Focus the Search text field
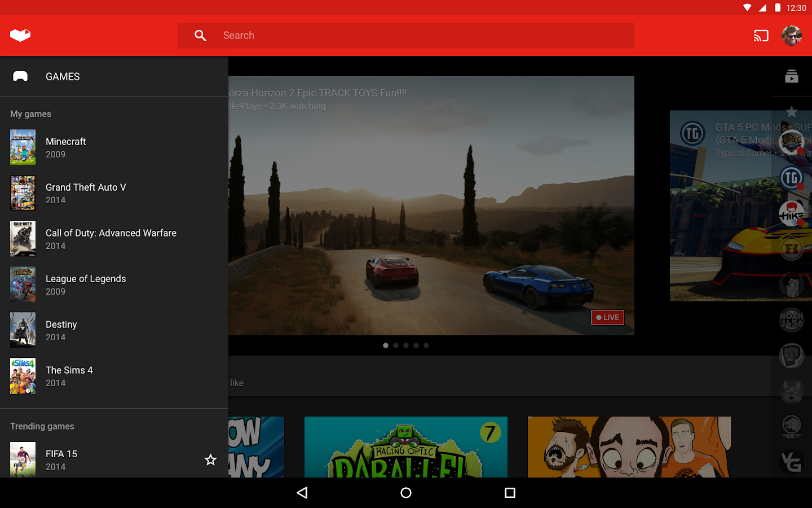 (x=406, y=36)
